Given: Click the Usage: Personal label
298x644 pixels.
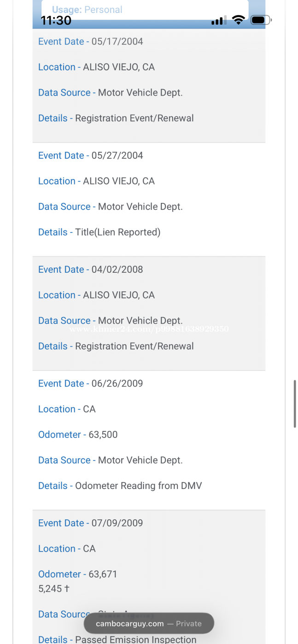Looking at the screenshot, I should [87, 10].
